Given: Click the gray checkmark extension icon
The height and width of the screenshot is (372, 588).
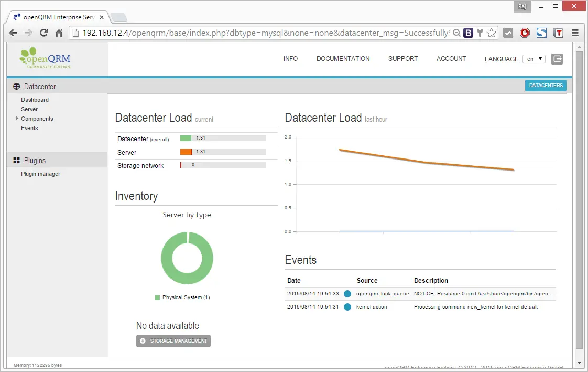Looking at the screenshot, I should coord(508,33).
